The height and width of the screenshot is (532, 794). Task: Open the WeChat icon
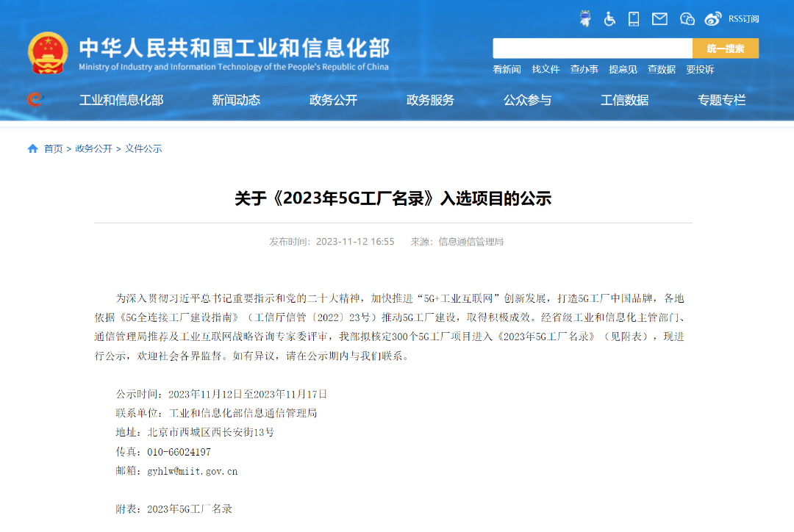[x=687, y=19]
